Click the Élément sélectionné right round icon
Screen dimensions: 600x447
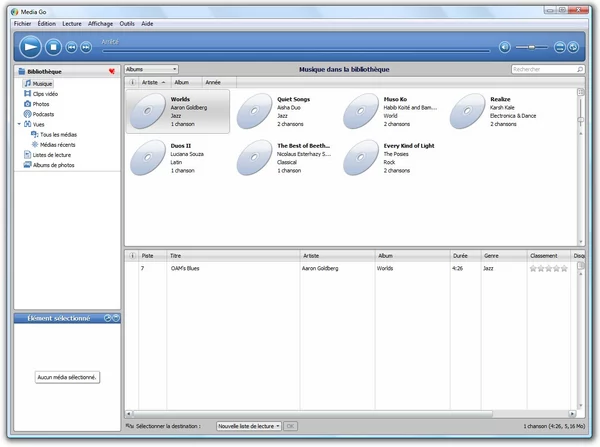tap(116, 318)
